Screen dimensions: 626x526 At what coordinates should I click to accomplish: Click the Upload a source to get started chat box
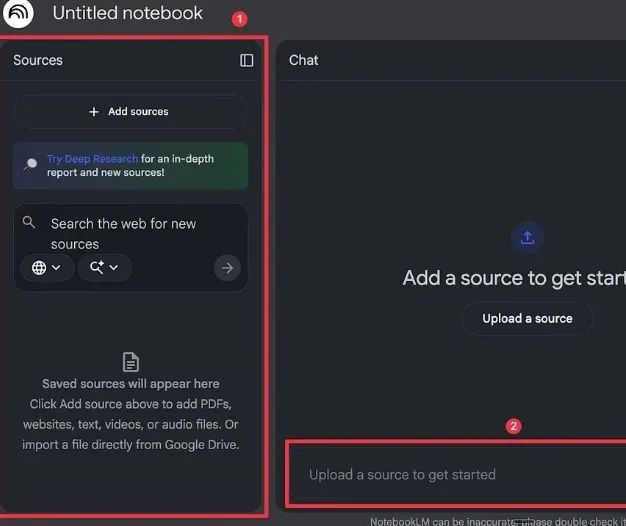coord(457,475)
